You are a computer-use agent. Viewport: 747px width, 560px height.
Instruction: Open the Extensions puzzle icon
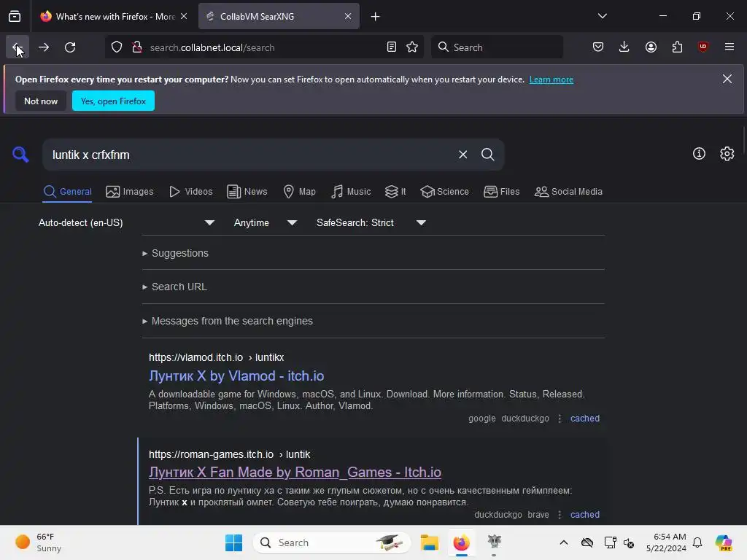[x=677, y=47]
